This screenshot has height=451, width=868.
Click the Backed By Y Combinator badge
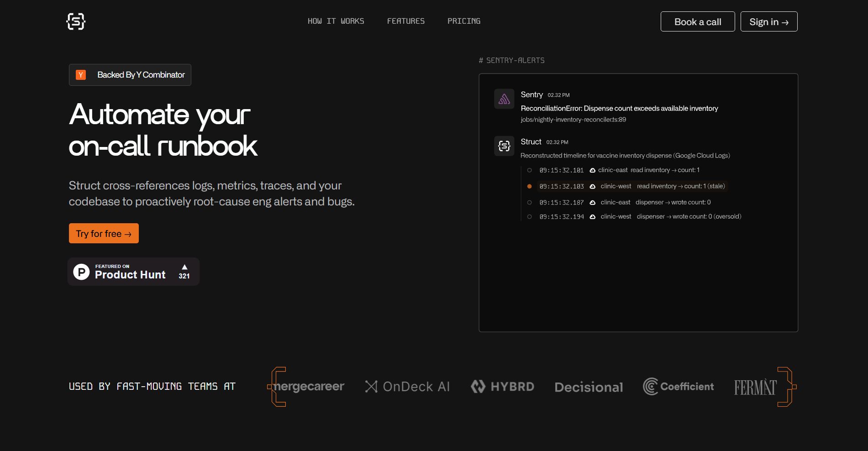[130, 75]
